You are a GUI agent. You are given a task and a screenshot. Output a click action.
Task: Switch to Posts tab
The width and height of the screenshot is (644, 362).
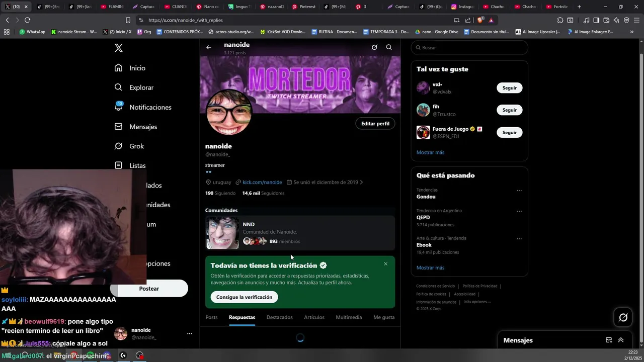click(x=212, y=317)
